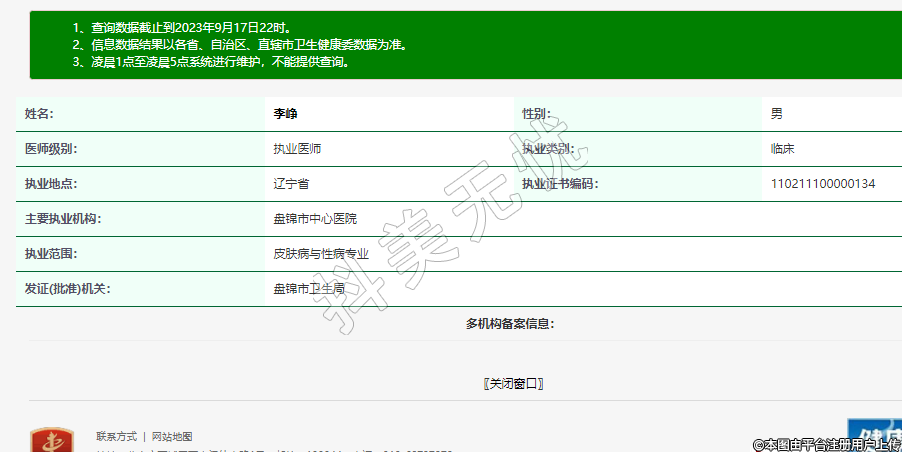Click the certificate number 110211100000134
The image size is (902, 452).
pyautogui.click(x=823, y=184)
